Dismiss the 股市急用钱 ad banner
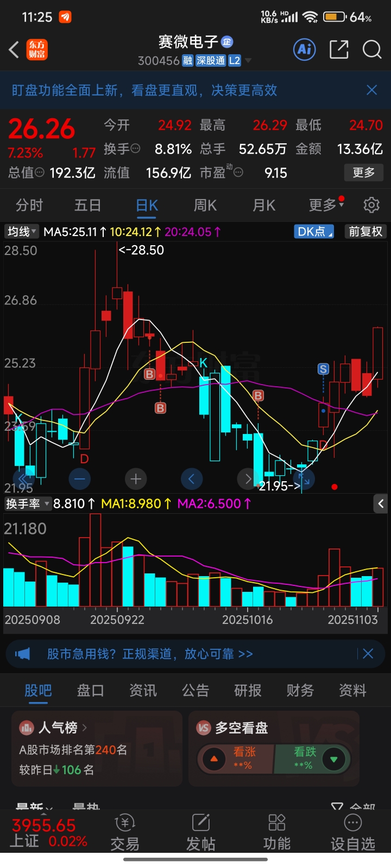Viewport: 391px width, 868px height. click(x=368, y=654)
